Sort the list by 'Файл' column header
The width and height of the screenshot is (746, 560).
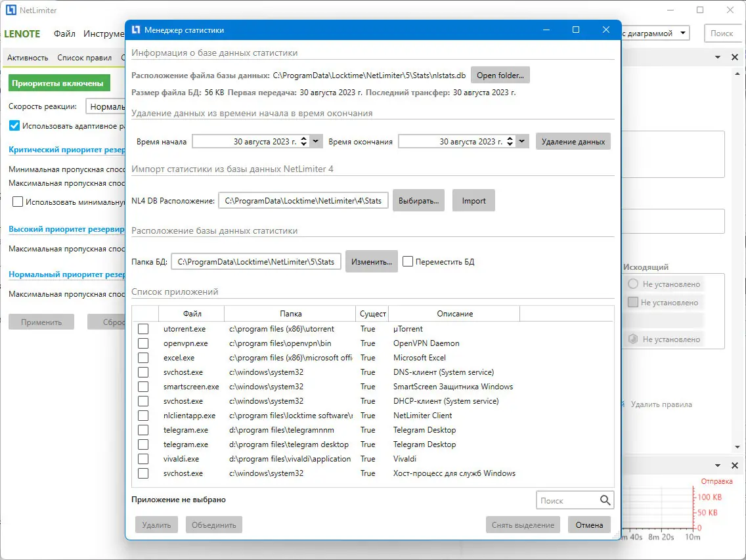tap(192, 314)
